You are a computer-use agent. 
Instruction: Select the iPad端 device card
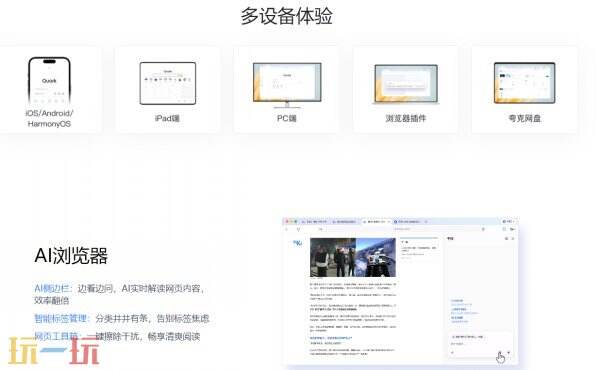[168, 90]
